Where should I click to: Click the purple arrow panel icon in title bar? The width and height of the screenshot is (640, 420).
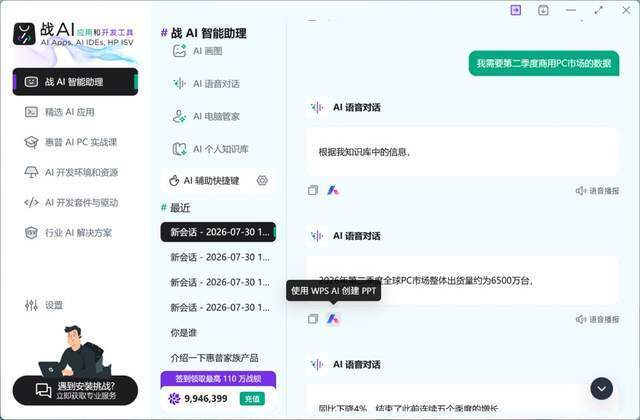516,10
